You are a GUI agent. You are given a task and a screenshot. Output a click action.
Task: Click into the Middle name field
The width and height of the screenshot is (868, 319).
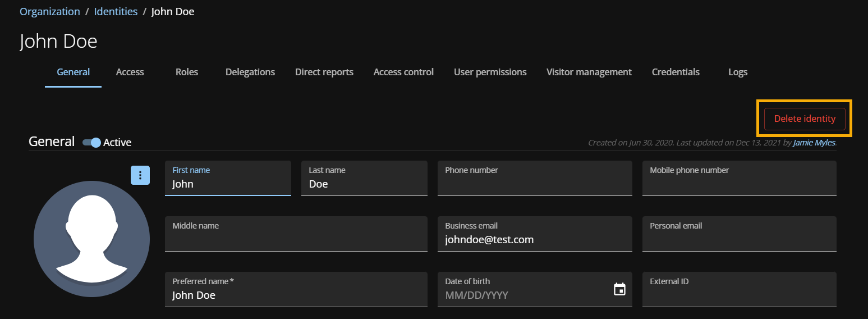tap(296, 239)
